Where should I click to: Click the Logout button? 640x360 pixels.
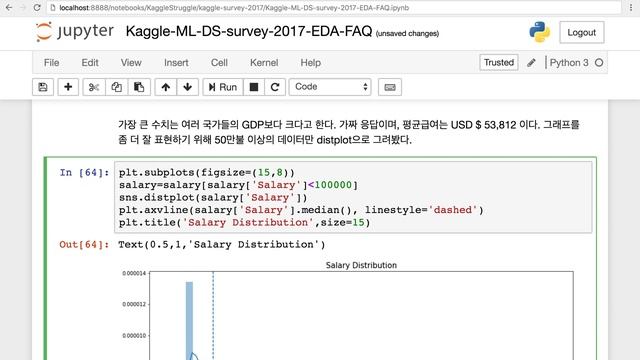click(x=582, y=32)
